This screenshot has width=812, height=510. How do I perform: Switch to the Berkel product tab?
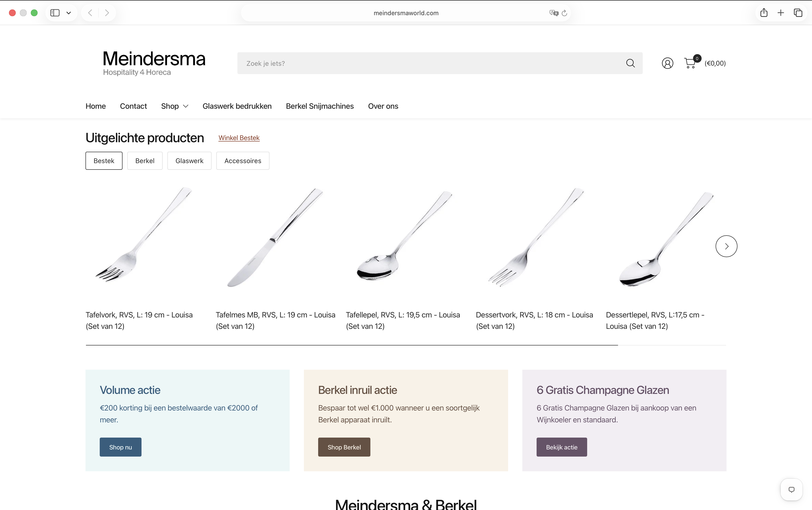point(145,161)
